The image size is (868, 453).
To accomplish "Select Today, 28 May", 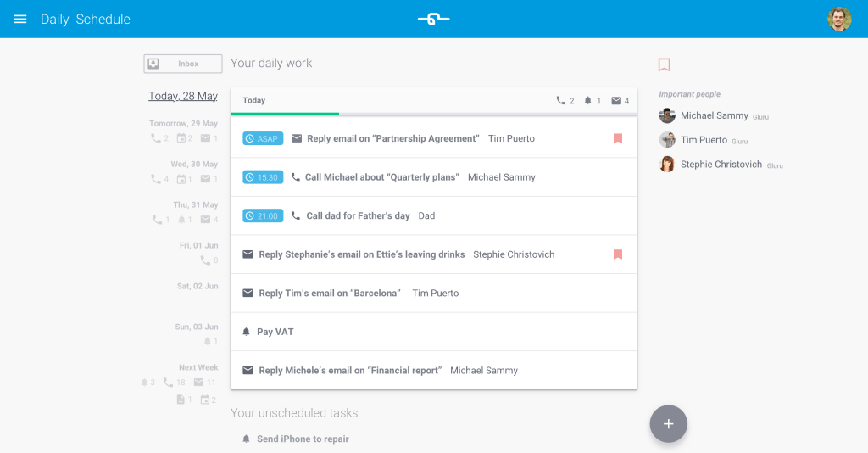I will tap(183, 96).
